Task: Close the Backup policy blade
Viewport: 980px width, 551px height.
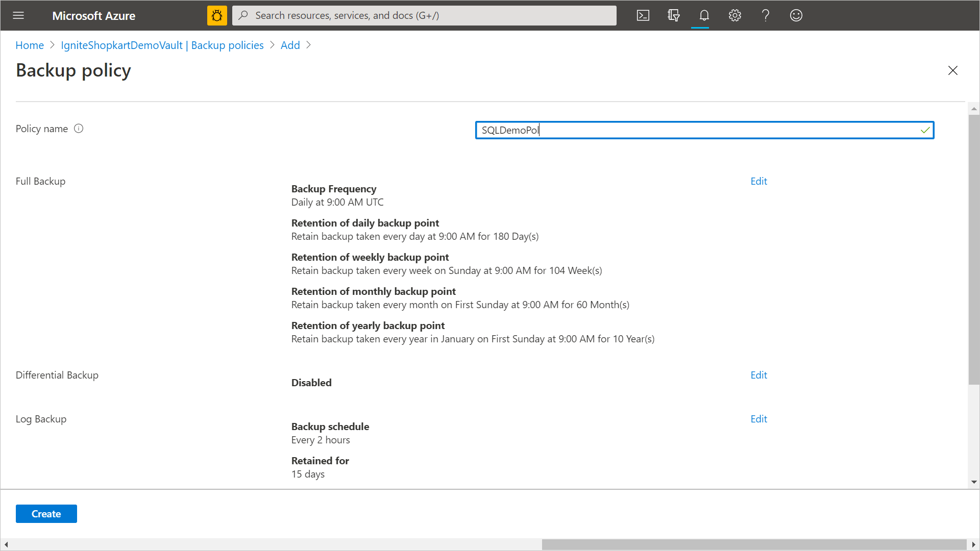Action: [952, 70]
